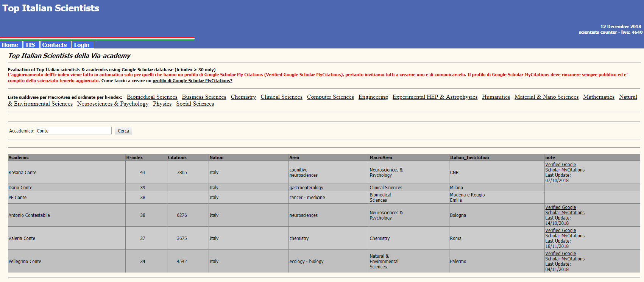Select the PF Conte name cell
This screenshot has height=282, width=644.
coord(67,198)
